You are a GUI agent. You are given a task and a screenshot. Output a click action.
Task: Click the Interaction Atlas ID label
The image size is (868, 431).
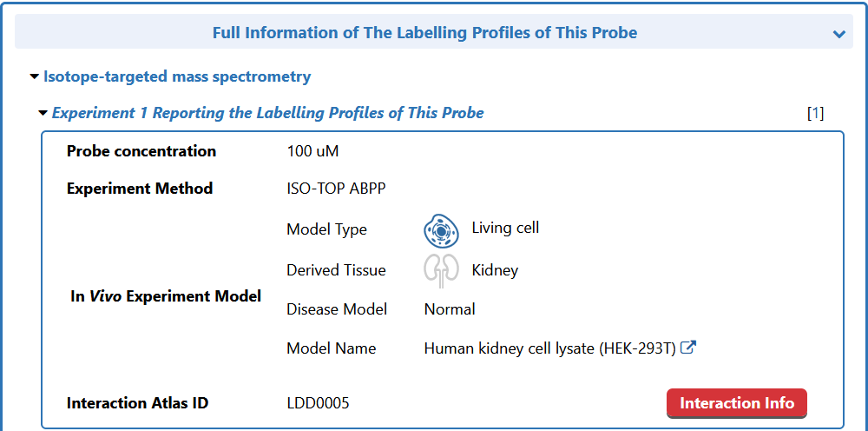coord(137,403)
